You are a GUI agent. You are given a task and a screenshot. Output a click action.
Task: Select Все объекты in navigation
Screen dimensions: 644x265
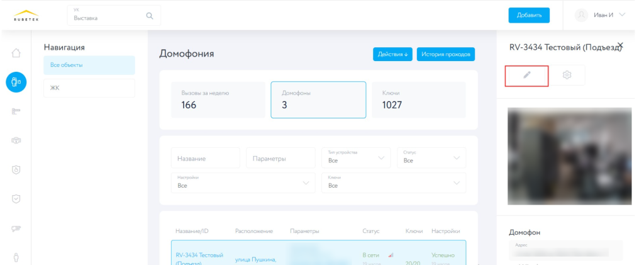pyautogui.click(x=89, y=65)
